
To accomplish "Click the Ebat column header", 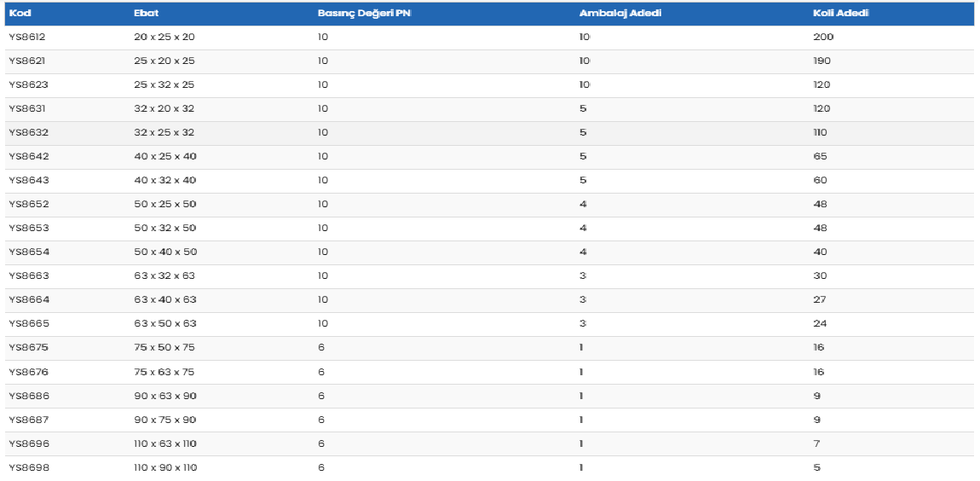I will click(146, 14).
